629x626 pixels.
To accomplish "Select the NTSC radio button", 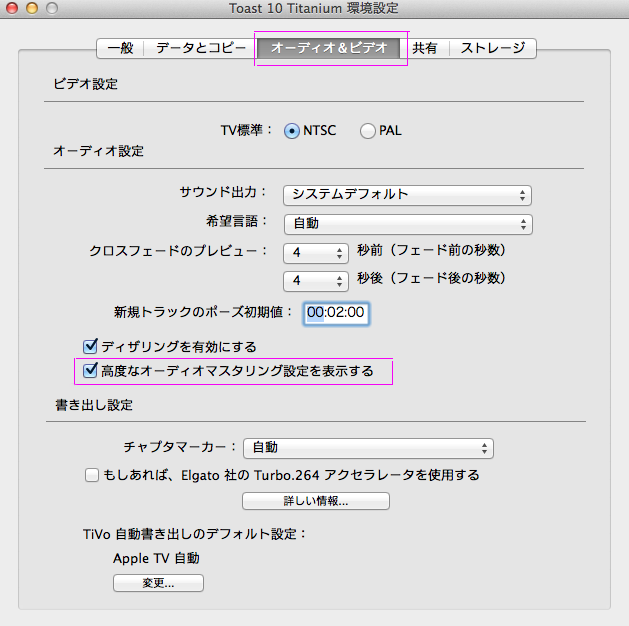I will 292,131.
